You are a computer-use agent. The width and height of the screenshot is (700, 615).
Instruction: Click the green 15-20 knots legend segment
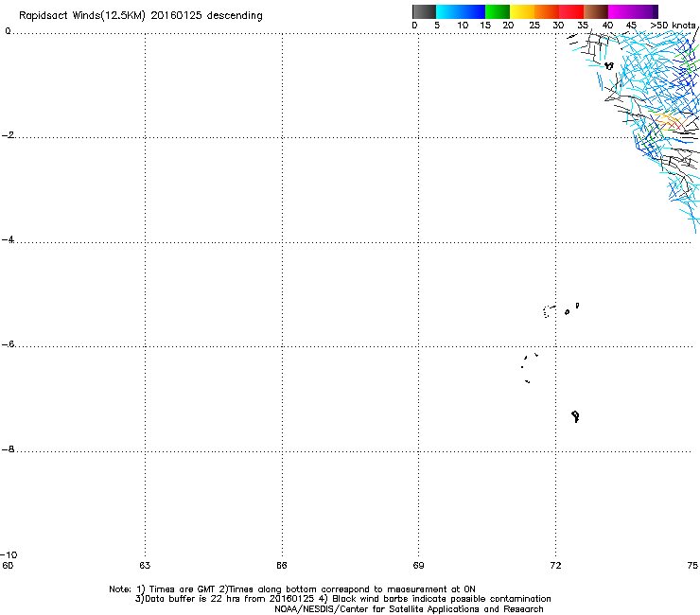[x=498, y=11]
